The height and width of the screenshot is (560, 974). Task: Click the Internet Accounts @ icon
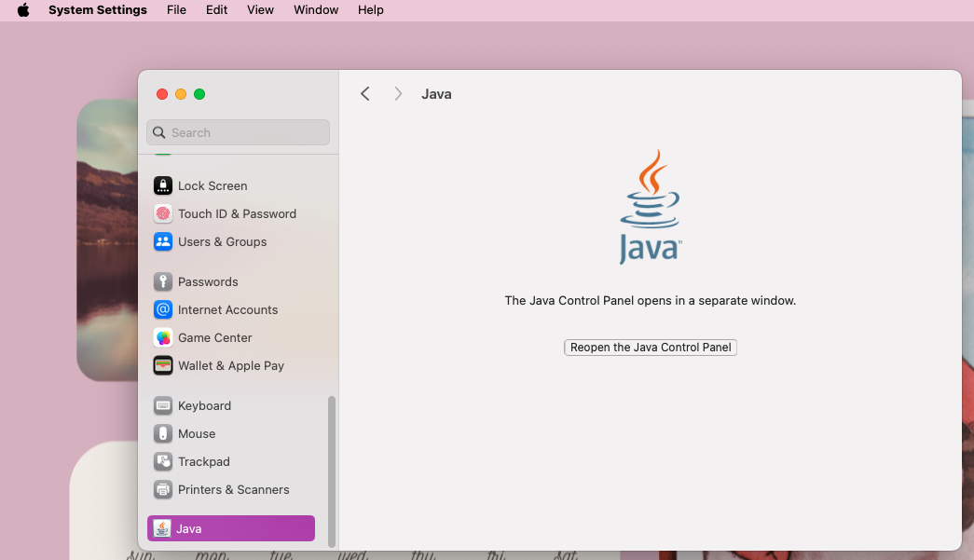point(163,309)
